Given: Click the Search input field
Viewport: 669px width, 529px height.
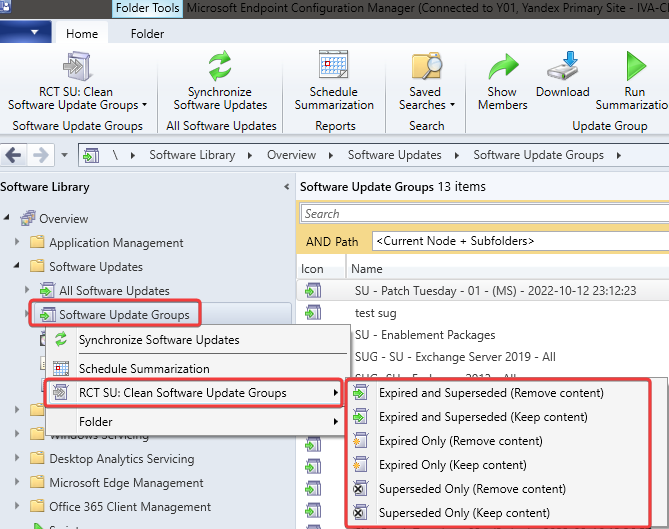Looking at the screenshot, I should point(485,213).
